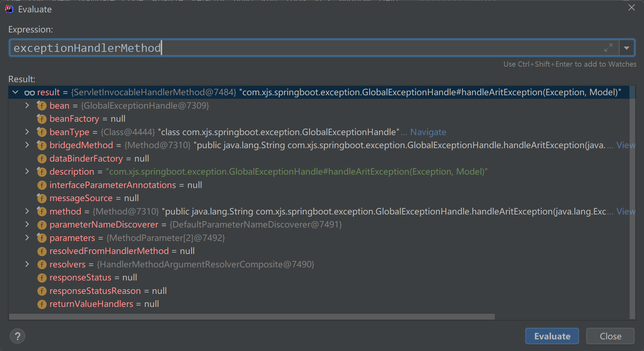Image resolution: width=644 pixels, height=351 pixels.
Task: Click the field icon next to dataBinderFactory
Action: [42, 158]
